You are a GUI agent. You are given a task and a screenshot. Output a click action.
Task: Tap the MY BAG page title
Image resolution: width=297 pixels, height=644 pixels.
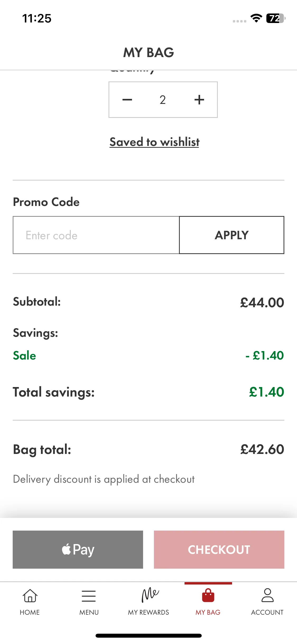click(149, 52)
